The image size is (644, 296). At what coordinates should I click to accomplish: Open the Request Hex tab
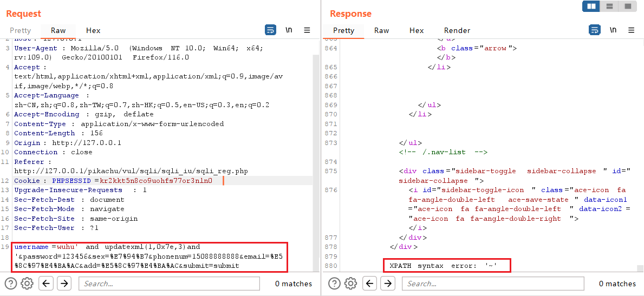pyautogui.click(x=93, y=30)
